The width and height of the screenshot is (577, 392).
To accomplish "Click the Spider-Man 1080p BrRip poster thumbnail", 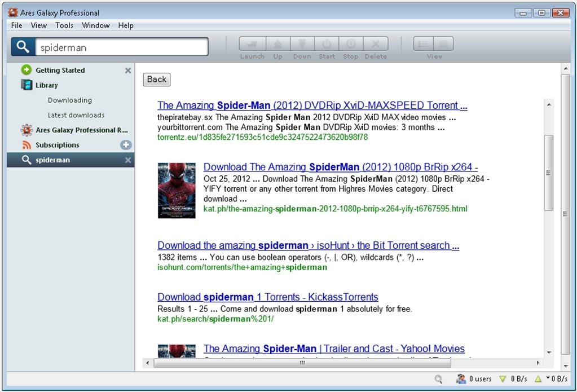I will (177, 191).
